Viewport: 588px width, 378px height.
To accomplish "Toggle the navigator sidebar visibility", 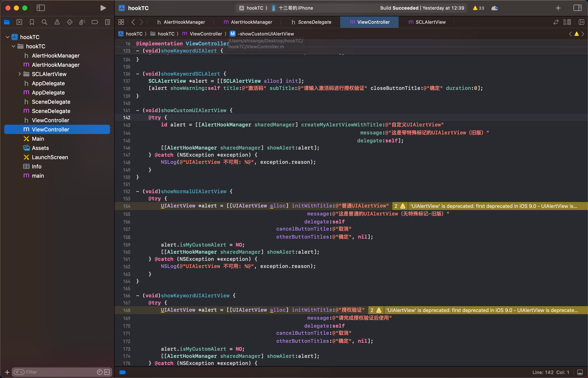I will tap(41, 8).
